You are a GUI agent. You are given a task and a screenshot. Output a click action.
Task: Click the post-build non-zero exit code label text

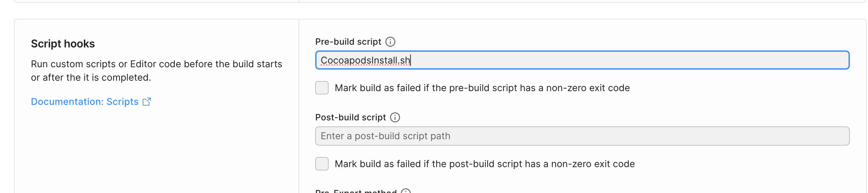point(485,164)
